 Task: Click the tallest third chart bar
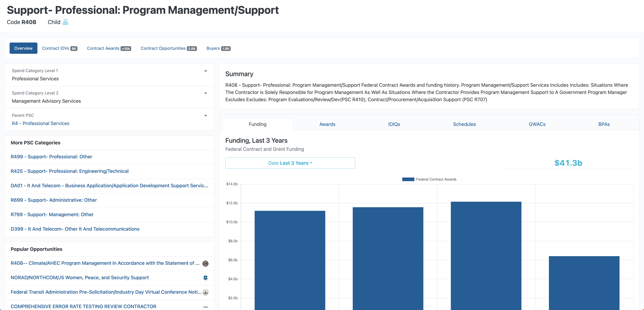pos(486,256)
